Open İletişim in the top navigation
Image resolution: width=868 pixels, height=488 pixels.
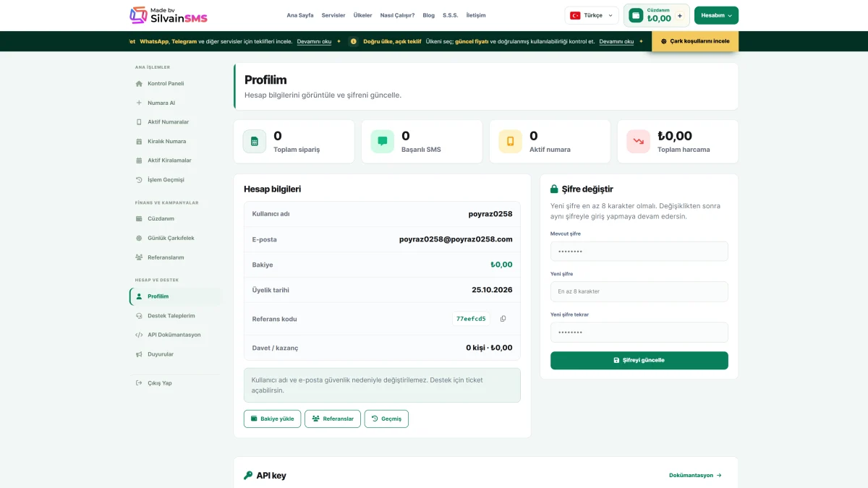(476, 15)
